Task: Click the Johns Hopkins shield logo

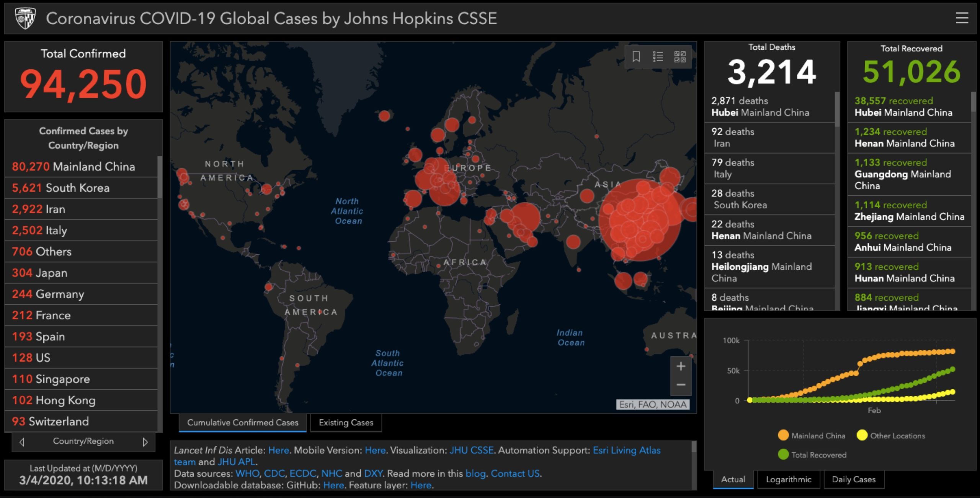Action: point(25,18)
